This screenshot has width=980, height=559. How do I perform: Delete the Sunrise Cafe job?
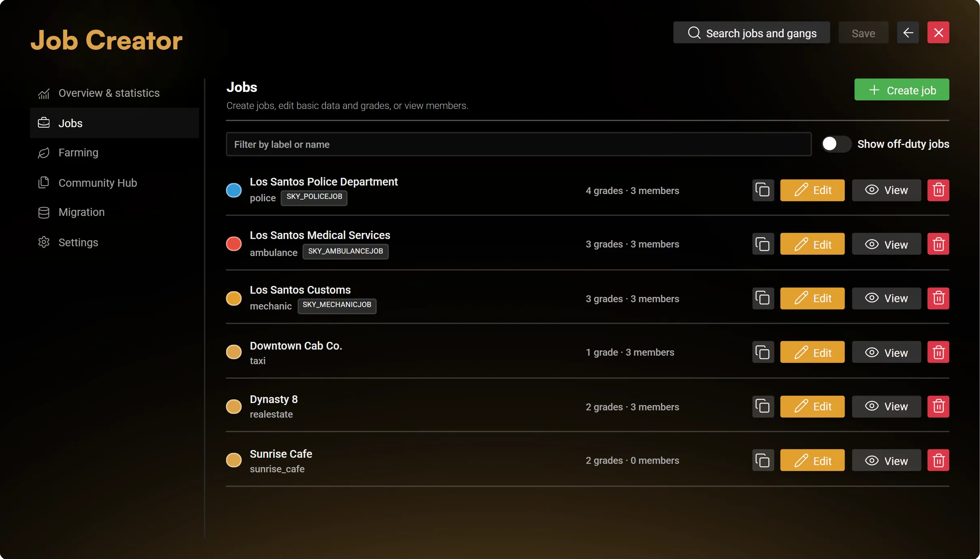(x=938, y=460)
